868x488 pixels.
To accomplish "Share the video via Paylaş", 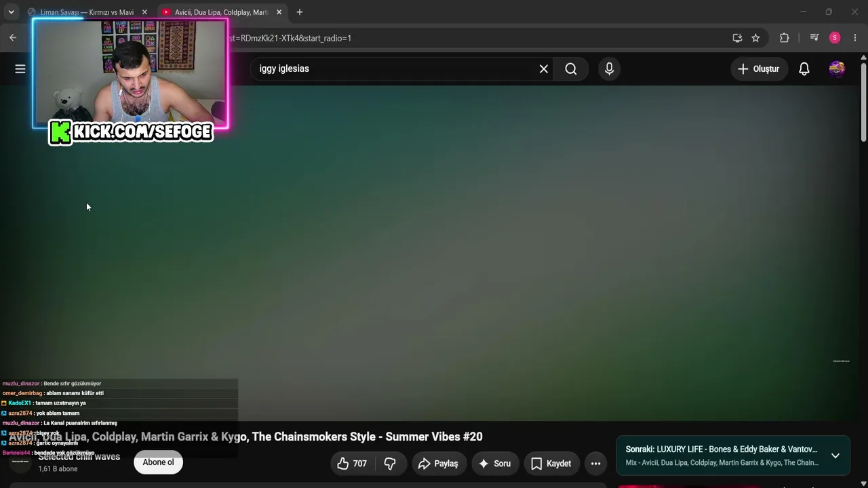I will (439, 464).
